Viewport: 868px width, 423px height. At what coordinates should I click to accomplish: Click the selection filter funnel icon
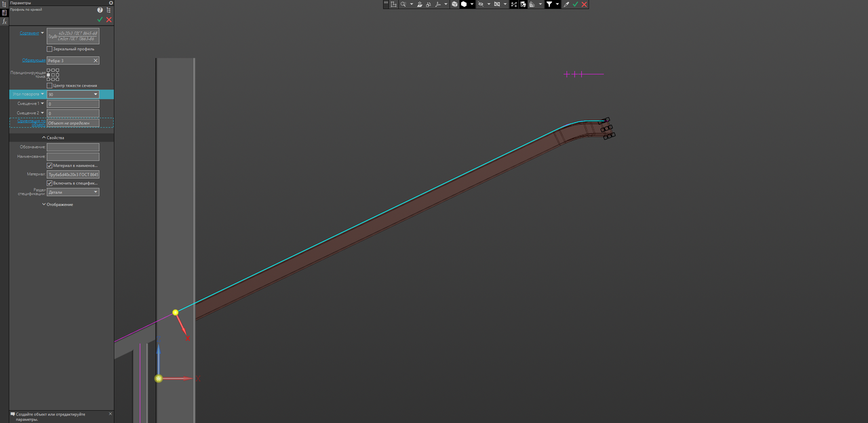[x=549, y=4]
